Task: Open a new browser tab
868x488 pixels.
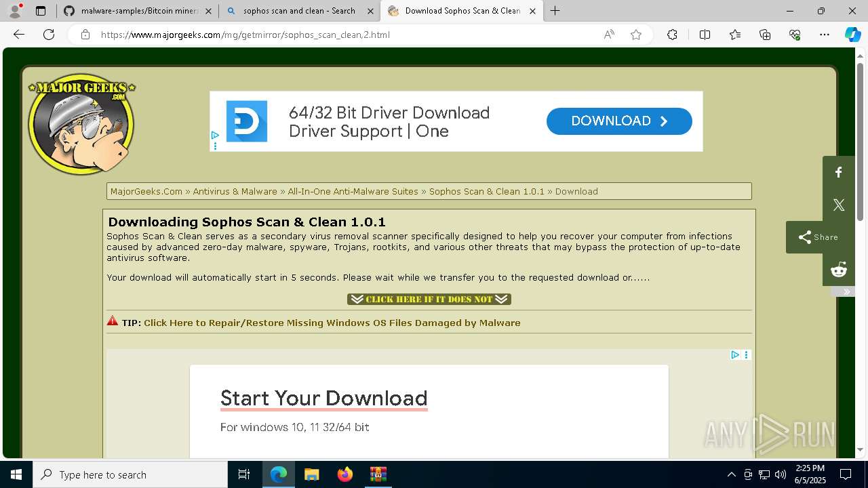Action: click(x=555, y=11)
